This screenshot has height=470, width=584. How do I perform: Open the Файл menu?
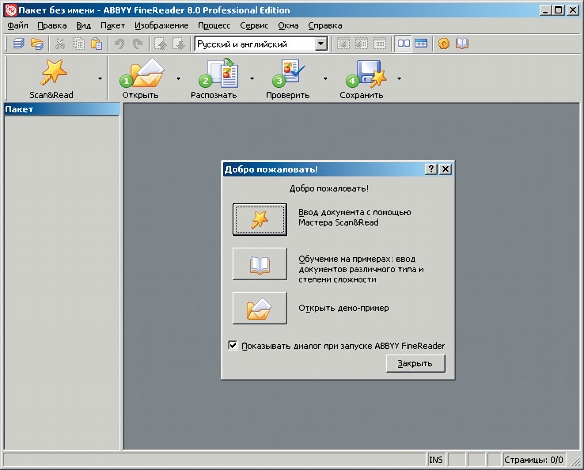click(18, 26)
